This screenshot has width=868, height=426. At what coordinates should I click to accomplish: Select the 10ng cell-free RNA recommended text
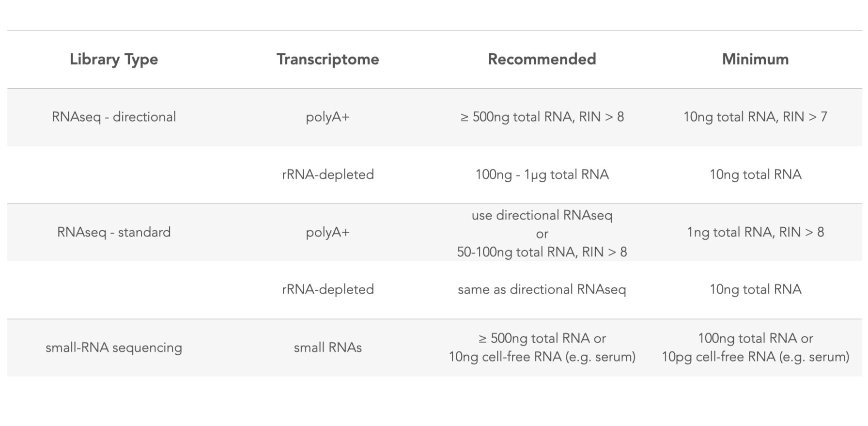click(542, 357)
